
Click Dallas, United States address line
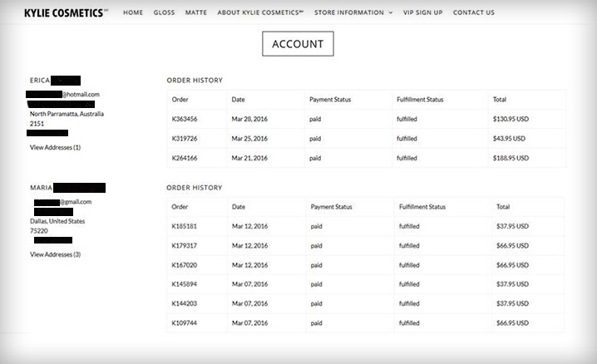(57, 221)
